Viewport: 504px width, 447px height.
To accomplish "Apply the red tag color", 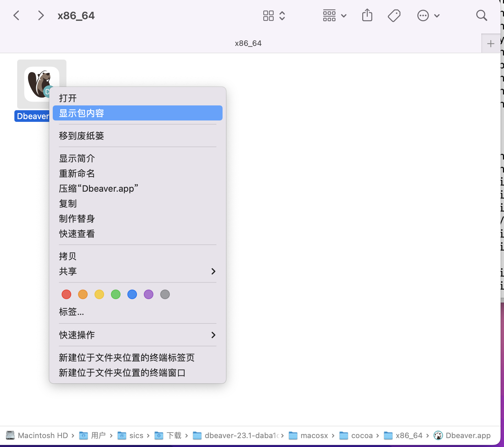I will pyautogui.click(x=66, y=294).
